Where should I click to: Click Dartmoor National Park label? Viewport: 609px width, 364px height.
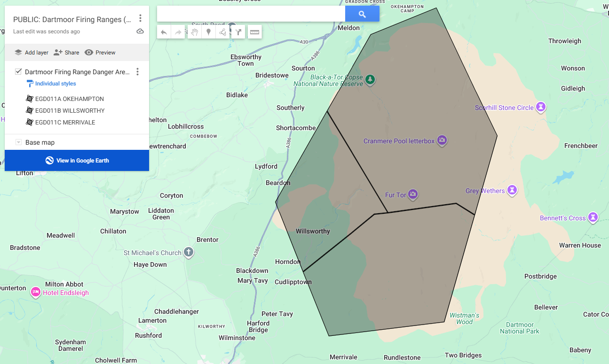[x=520, y=328]
